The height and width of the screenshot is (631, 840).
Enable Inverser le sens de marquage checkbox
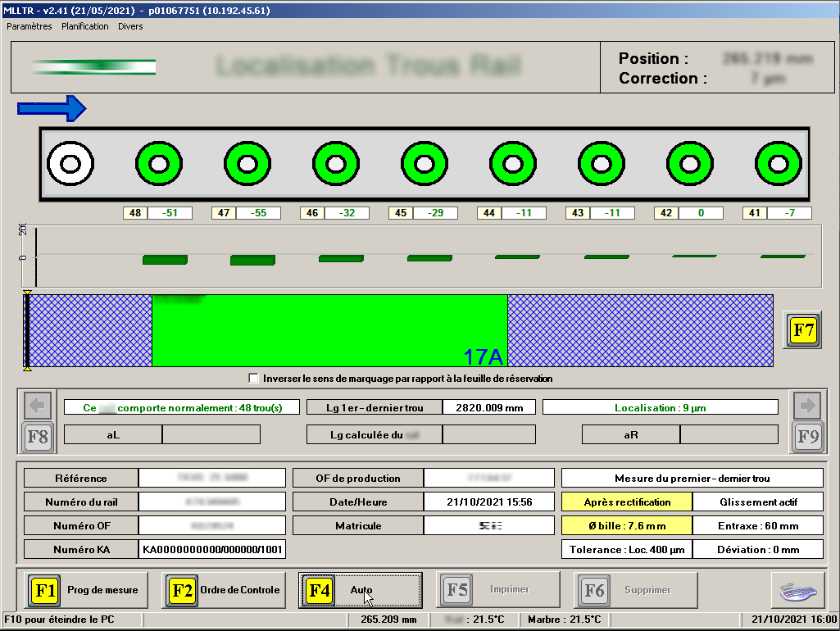click(254, 379)
